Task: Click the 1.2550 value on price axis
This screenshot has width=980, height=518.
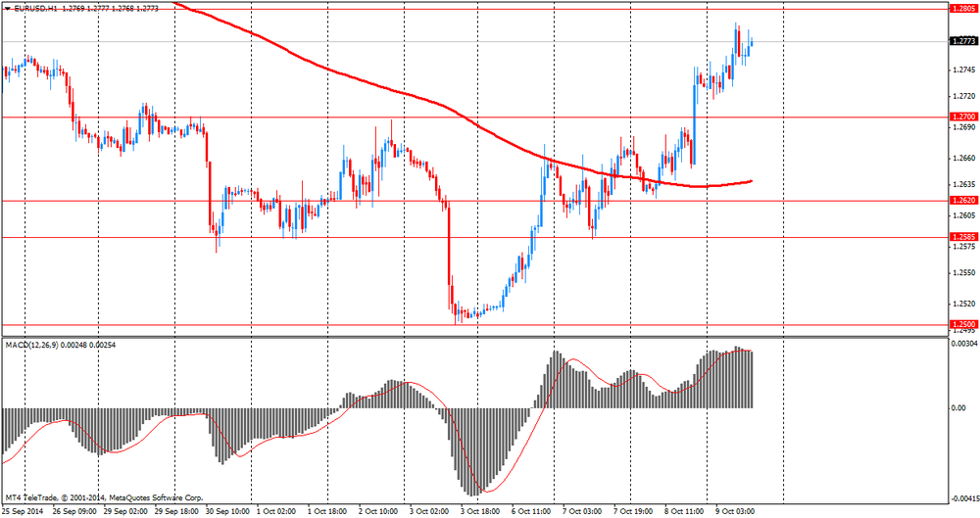Action: click(962, 273)
